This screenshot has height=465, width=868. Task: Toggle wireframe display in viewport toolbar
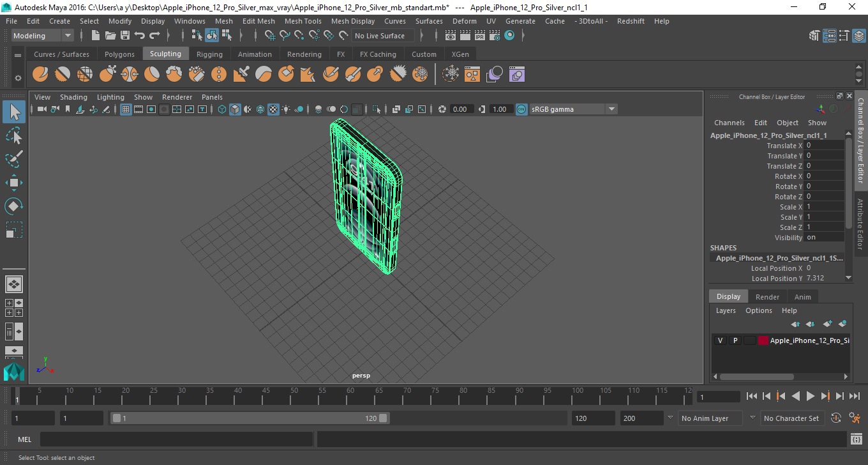pos(222,109)
